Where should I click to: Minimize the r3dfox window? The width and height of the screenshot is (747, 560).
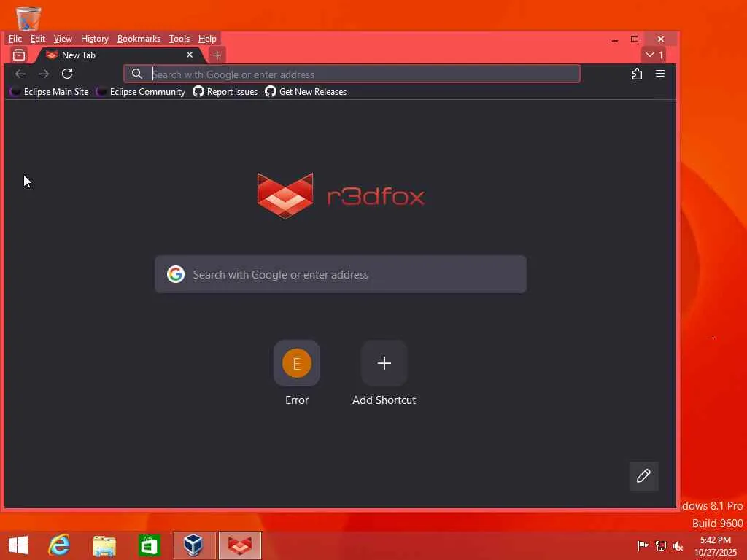coord(615,39)
